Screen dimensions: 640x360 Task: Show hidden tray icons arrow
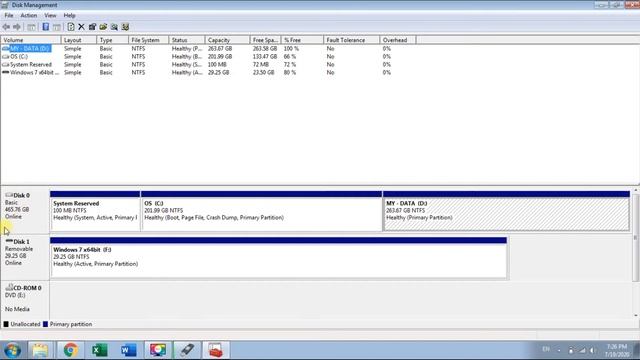(559, 350)
